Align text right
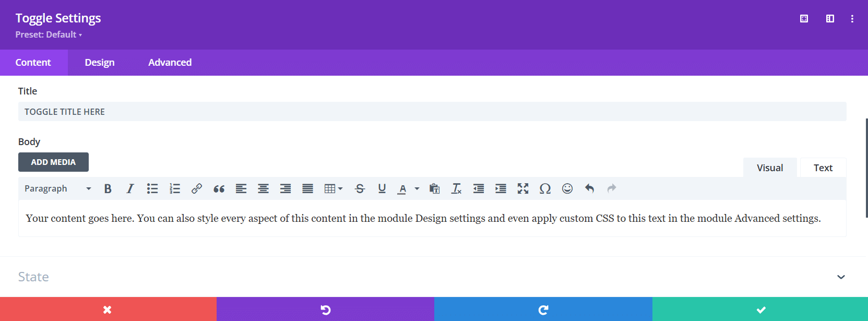This screenshot has height=321, width=868. pos(286,189)
